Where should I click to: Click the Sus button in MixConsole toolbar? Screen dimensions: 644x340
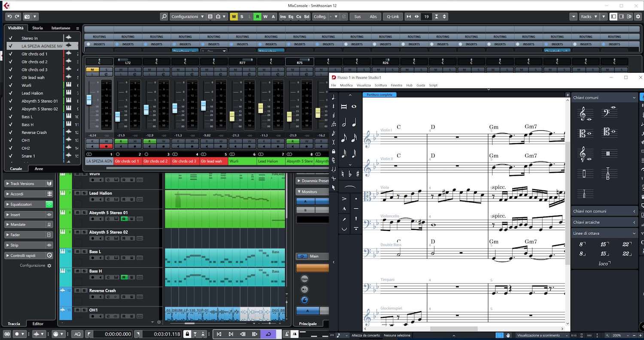pyautogui.click(x=357, y=17)
